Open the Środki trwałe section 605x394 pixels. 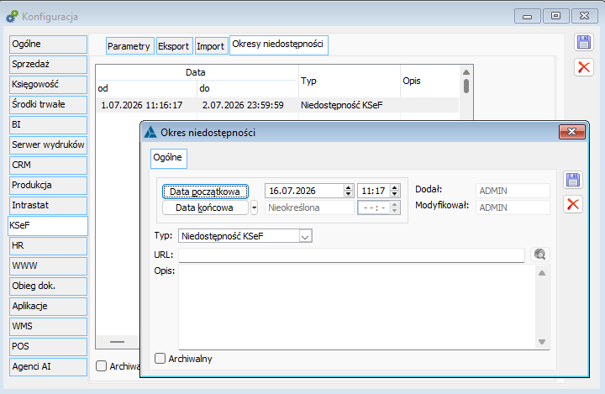(48, 104)
